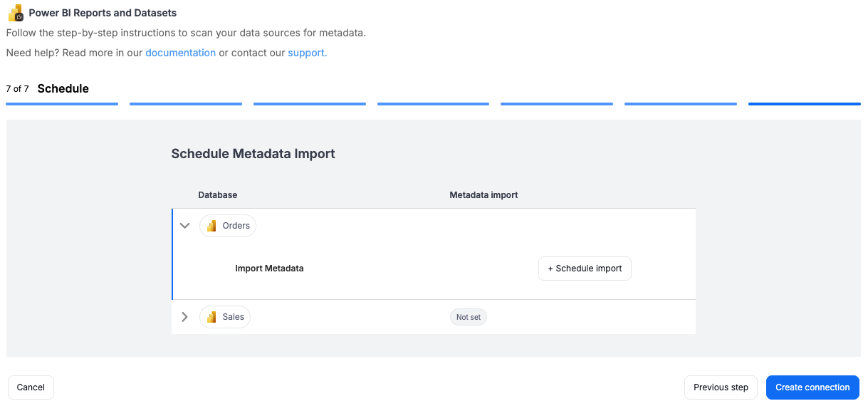Viewport: 868px width, 406px height.
Task: Select the Sales database chip
Action: (225, 317)
